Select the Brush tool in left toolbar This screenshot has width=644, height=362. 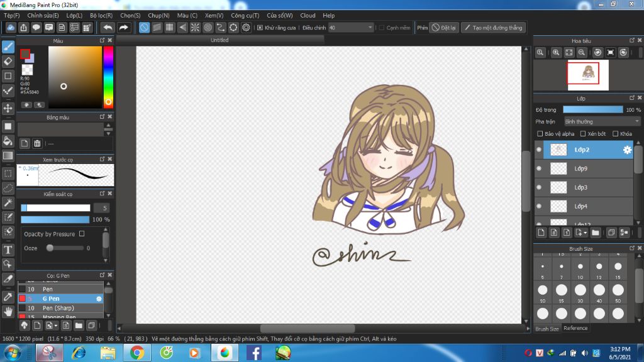click(x=8, y=47)
